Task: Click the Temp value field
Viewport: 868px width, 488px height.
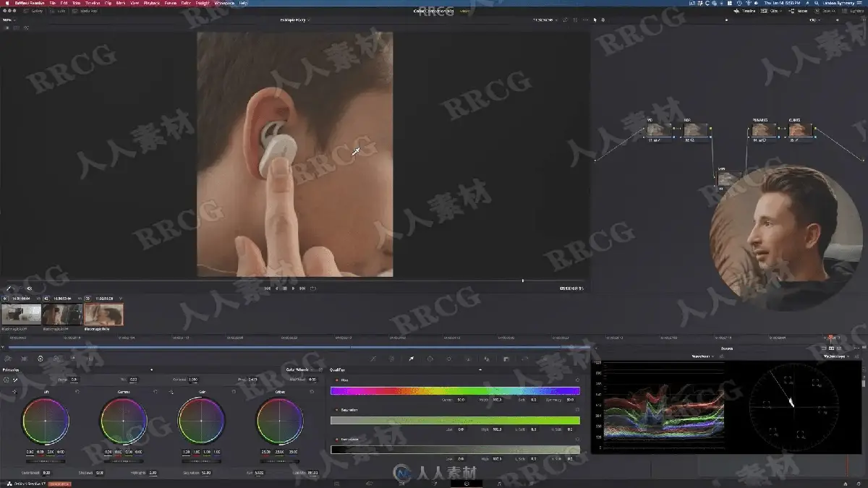Action: 74,379
